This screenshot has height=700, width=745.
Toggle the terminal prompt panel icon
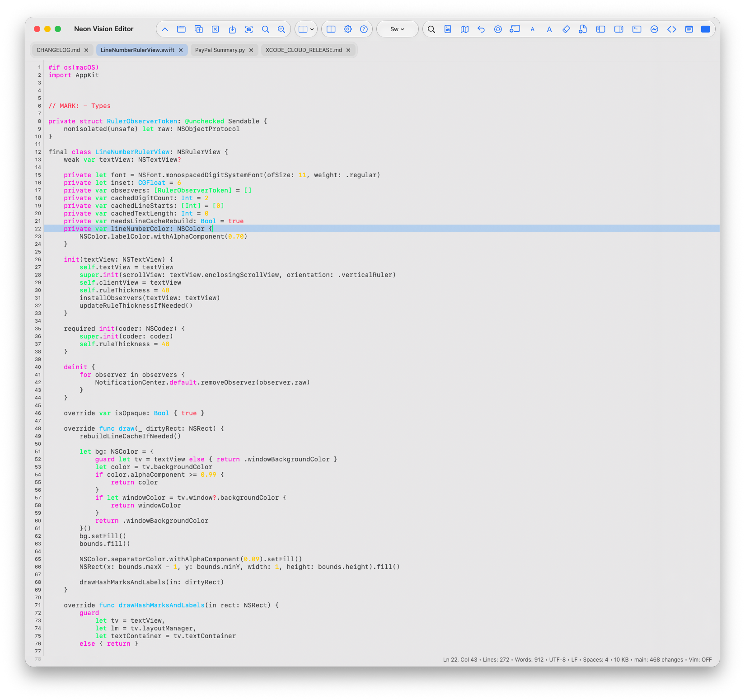637,29
